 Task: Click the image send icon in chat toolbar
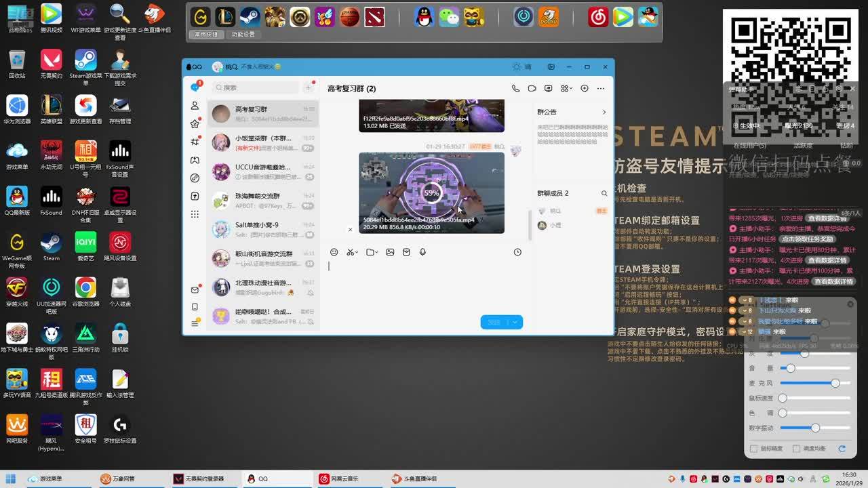(390, 252)
